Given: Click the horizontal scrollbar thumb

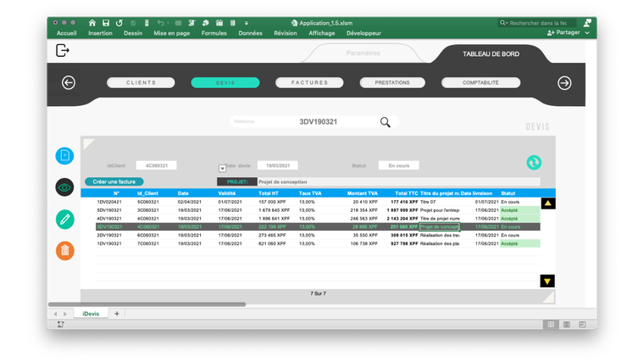Looking at the screenshot, I should pyautogui.click(x=147, y=304).
